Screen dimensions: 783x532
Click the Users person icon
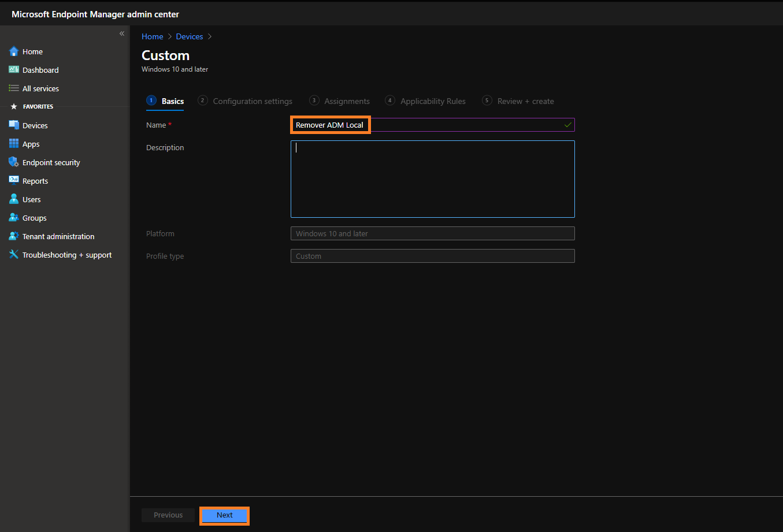(x=14, y=199)
